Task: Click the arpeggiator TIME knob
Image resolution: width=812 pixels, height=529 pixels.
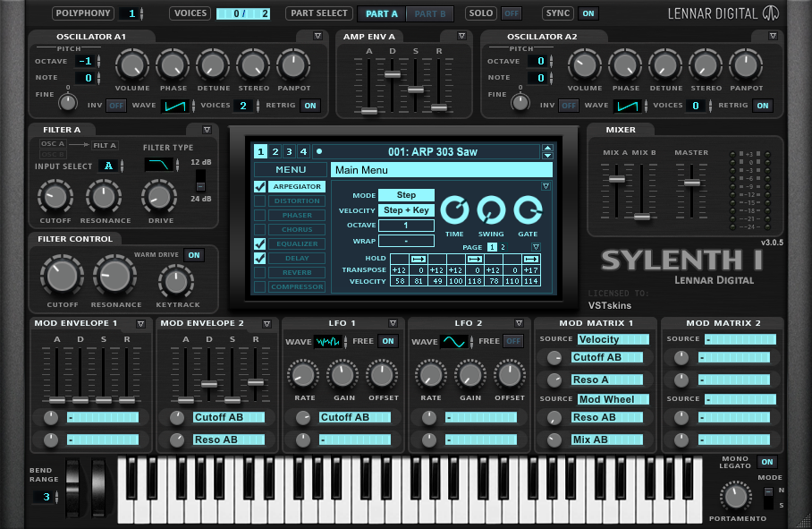Action: pyautogui.click(x=454, y=210)
